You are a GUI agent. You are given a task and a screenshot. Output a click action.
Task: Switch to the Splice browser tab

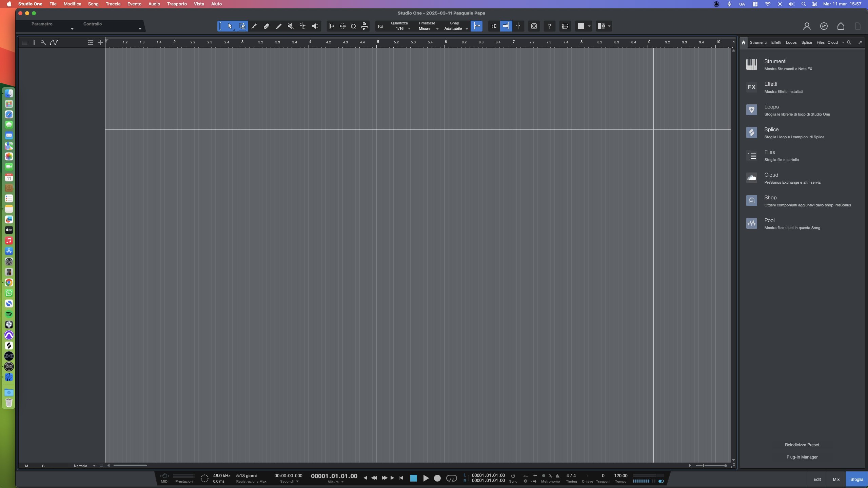pyautogui.click(x=807, y=42)
